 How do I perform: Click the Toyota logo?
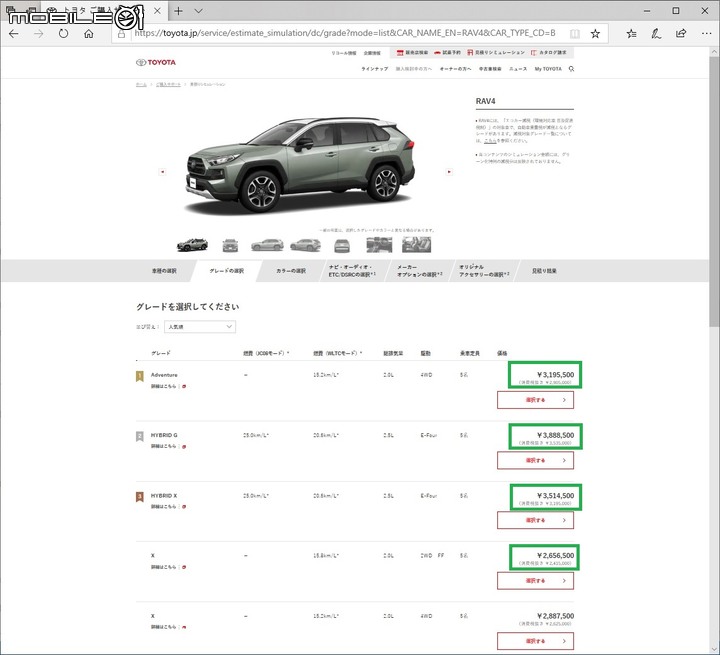pyautogui.click(x=156, y=62)
